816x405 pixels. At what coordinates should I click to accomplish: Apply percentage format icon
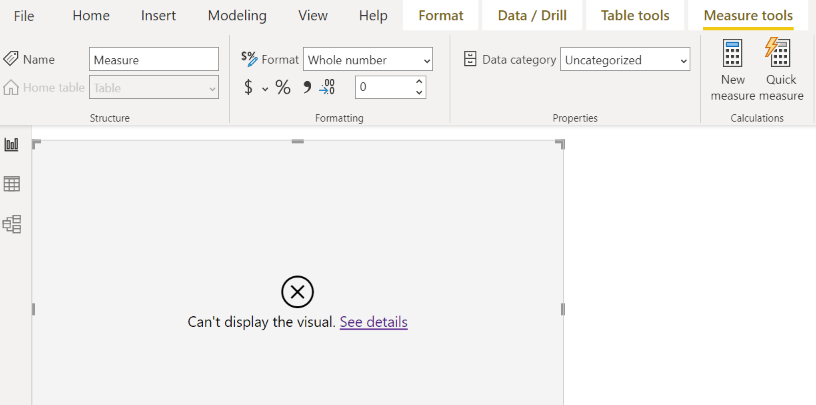(x=283, y=87)
